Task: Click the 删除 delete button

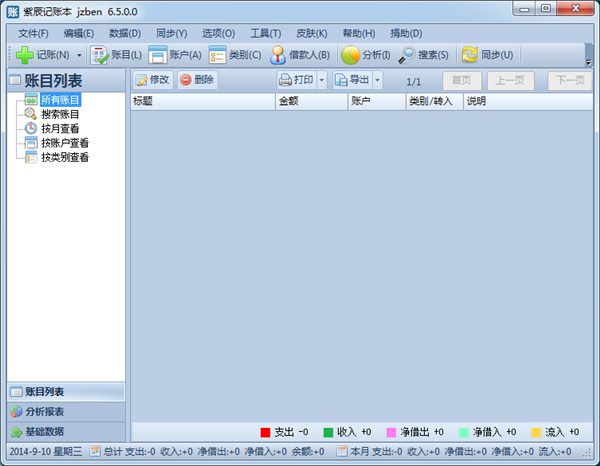Action: click(197, 80)
